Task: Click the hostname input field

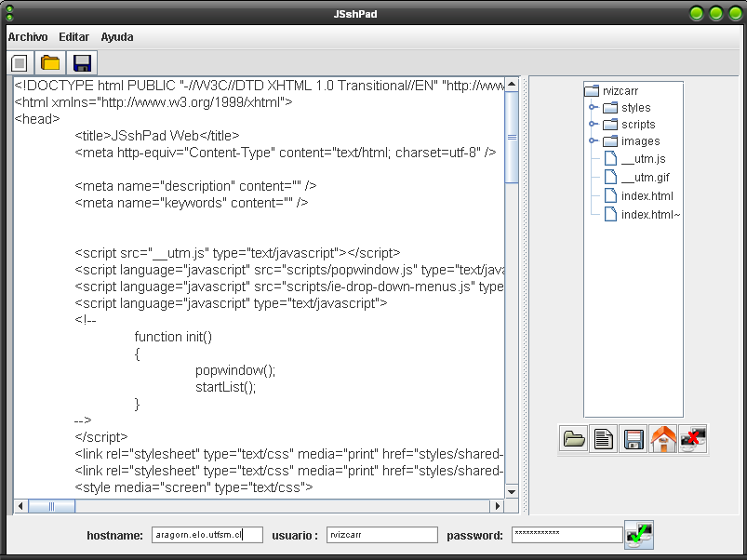Action: coord(207,535)
